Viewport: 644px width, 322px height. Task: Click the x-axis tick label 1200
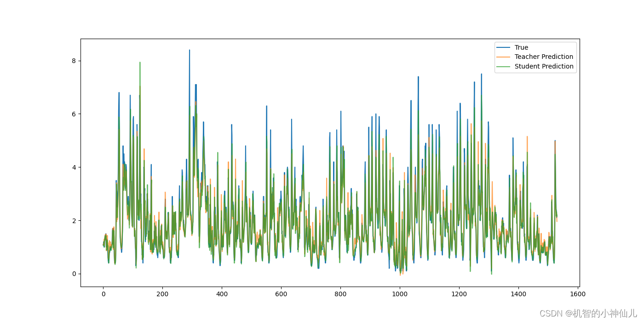coord(459,294)
